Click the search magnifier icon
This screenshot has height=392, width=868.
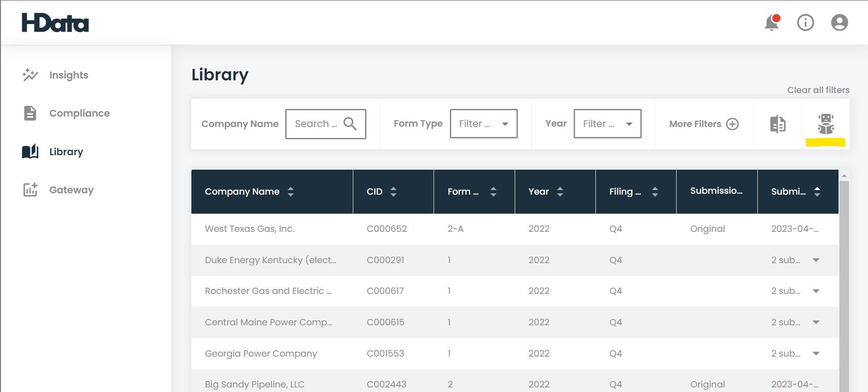pos(350,123)
